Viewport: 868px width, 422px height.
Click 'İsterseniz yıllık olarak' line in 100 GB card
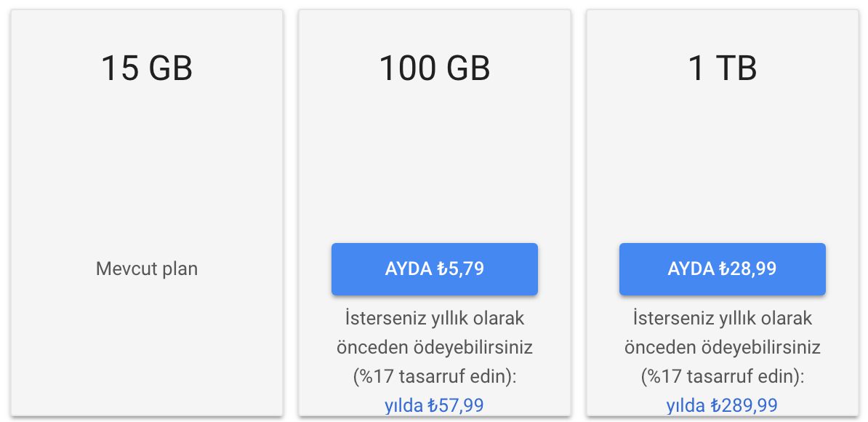point(435,319)
